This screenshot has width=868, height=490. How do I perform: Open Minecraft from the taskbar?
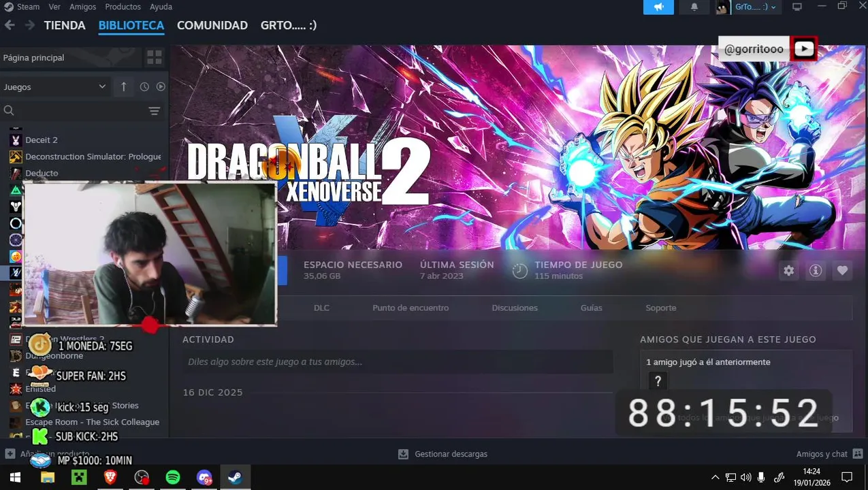[x=79, y=478]
